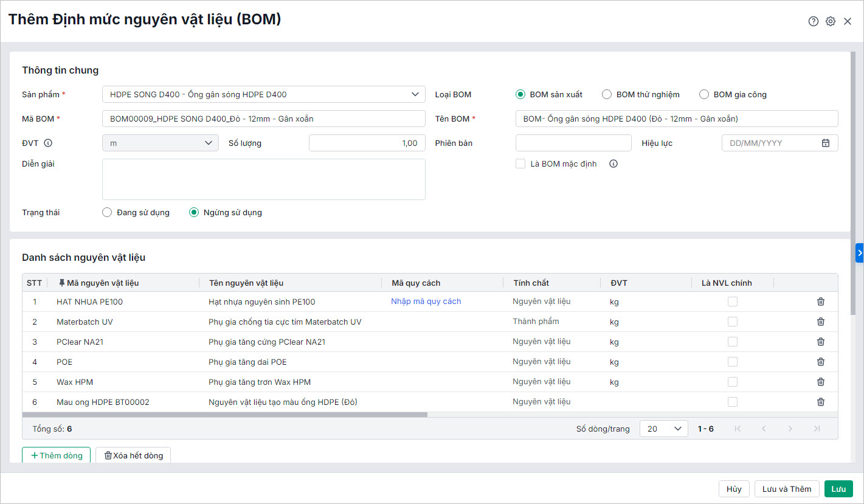Delete the Wax HPM row
864x504 pixels.
tap(820, 382)
